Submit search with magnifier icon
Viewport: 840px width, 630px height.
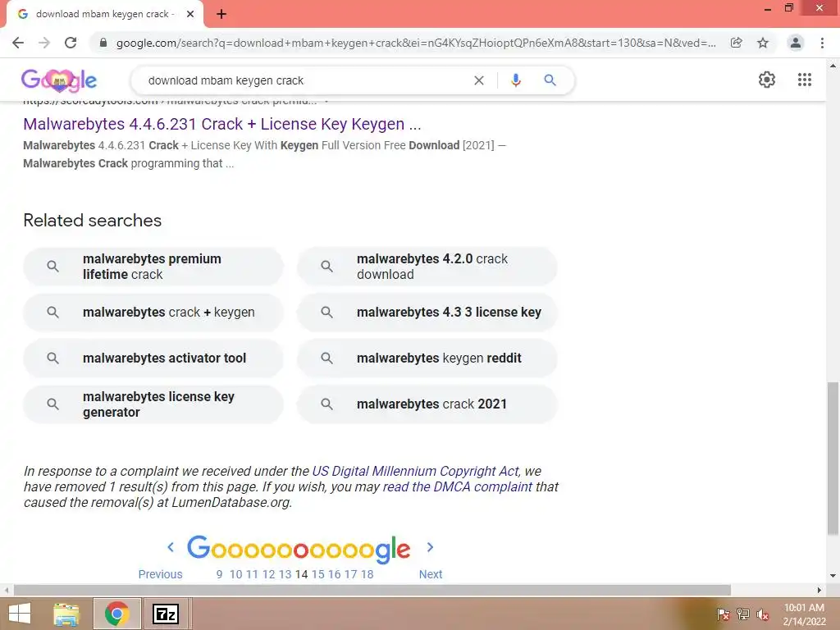(550, 80)
